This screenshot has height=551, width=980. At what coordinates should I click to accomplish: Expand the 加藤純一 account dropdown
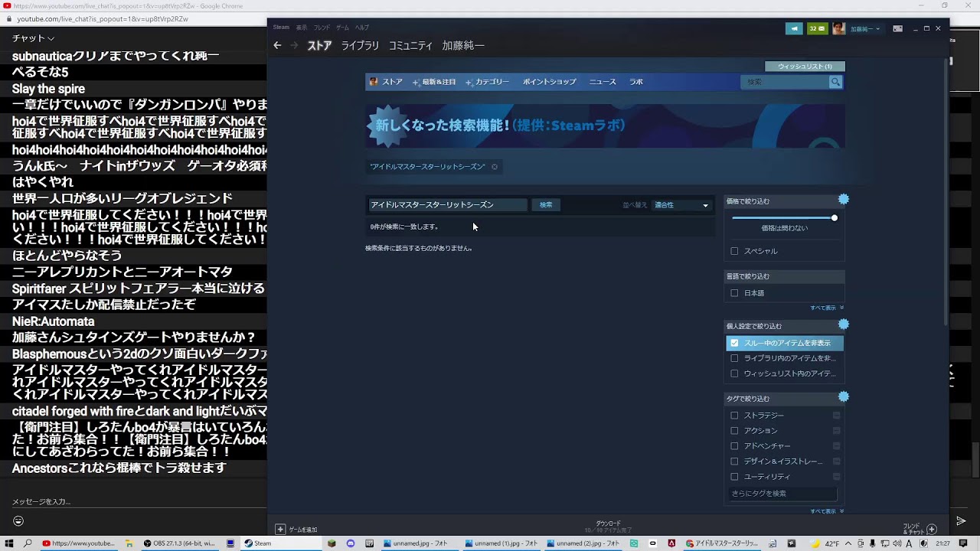tap(865, 29)
